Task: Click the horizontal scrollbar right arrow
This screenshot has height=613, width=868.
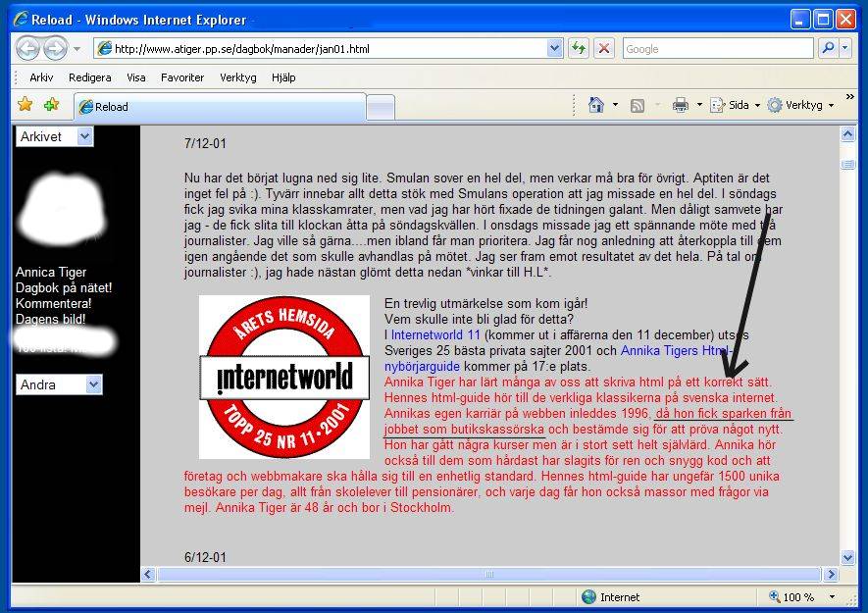Action: click(831, 574)
